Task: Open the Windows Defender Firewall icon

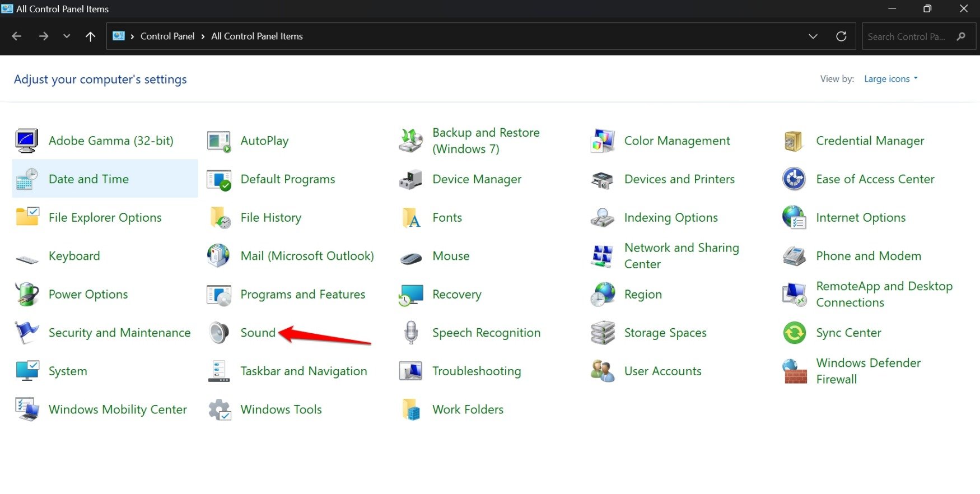Action: pos(794,371)
